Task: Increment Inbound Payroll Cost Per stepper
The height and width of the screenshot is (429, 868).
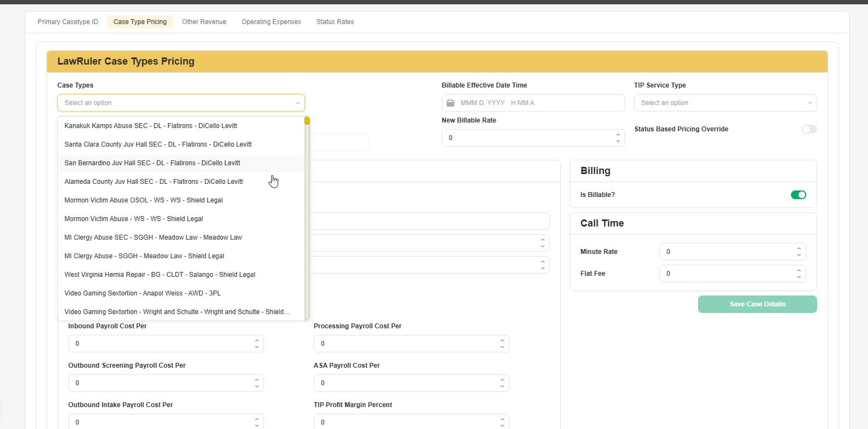Action: 256,340
